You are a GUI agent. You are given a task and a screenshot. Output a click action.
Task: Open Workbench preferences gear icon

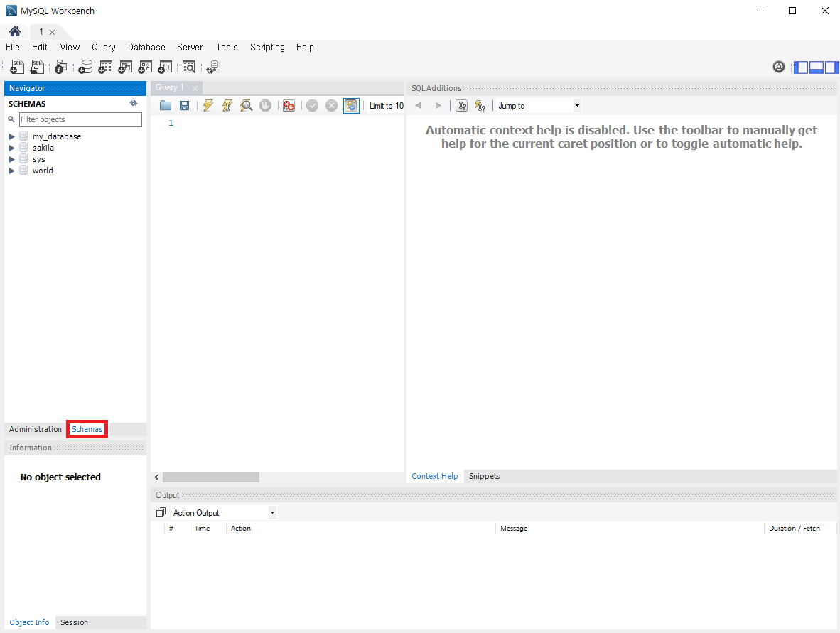pos(779,67)
